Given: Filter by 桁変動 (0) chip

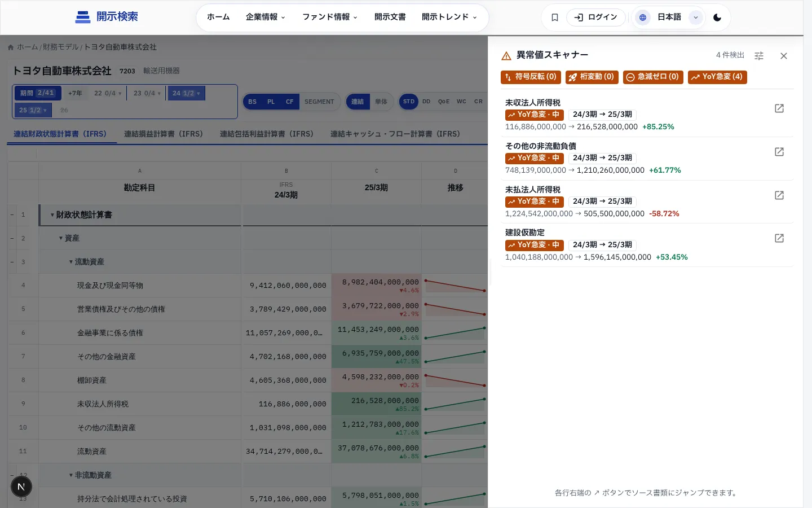Looking at the screenshot, I should pyautogui.click(x=592, y=77).
